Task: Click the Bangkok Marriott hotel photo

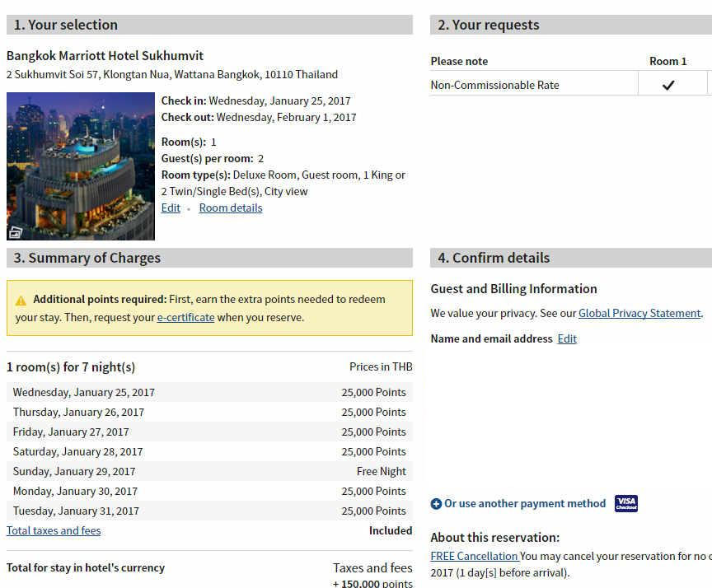Action: 80,166
